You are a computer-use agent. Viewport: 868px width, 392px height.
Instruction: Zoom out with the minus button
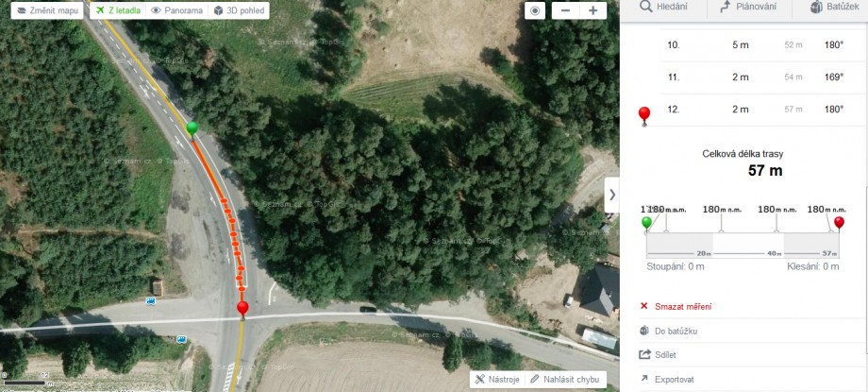pos(566,10)
